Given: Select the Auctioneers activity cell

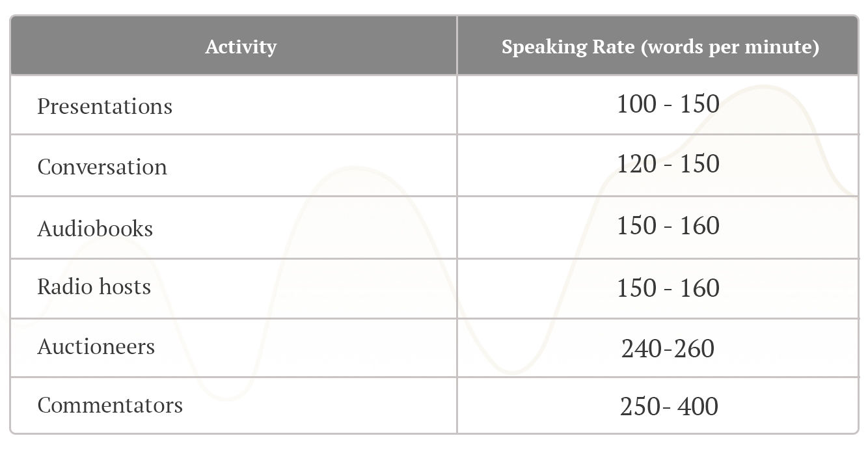Looking at the screenshot, I should (96, 346).
